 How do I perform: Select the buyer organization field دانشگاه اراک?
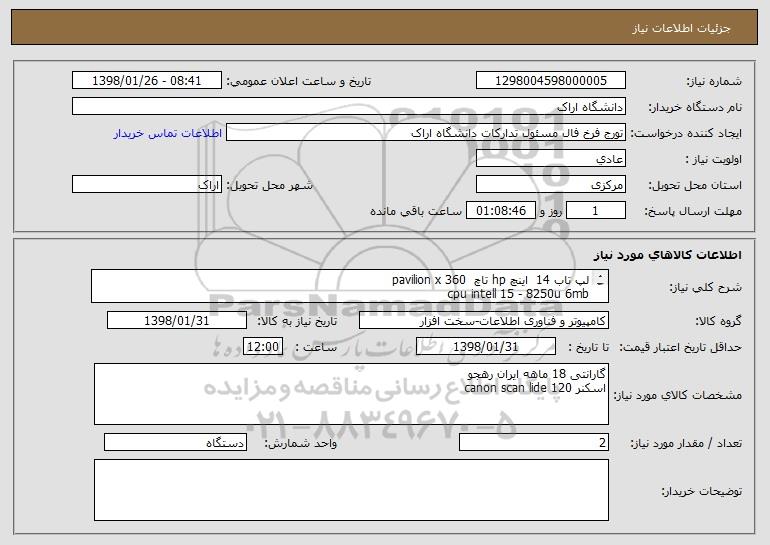click(x=349, y=107)
